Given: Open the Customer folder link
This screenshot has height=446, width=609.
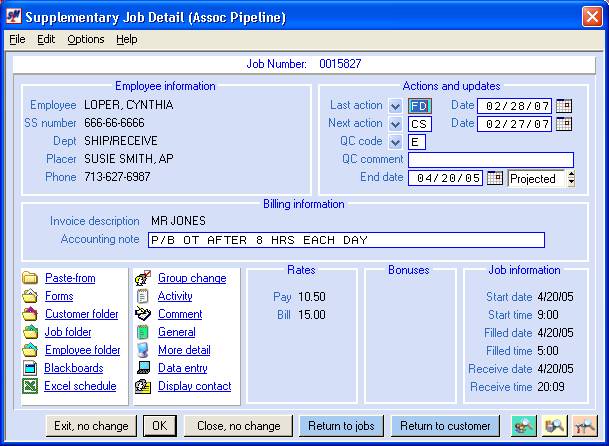Looking at the screenshot, I should pyautogui.click(x=82, y=314).
